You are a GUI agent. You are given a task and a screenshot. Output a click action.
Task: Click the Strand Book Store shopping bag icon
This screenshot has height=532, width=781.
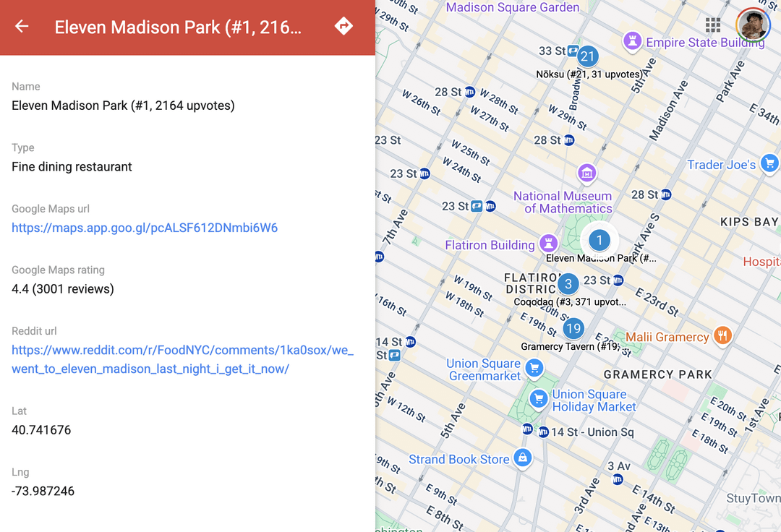click(x=523, y=457)
